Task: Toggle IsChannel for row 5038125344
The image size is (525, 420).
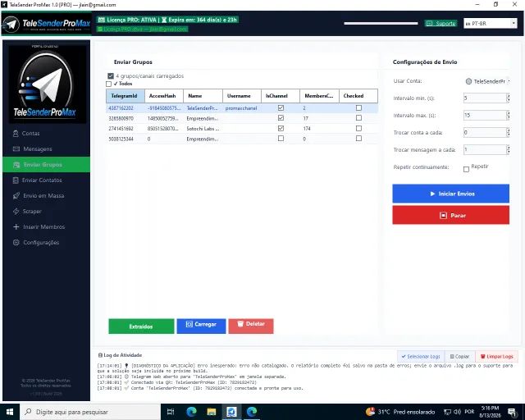Action: pyautogui.click(x=281, y=139)
